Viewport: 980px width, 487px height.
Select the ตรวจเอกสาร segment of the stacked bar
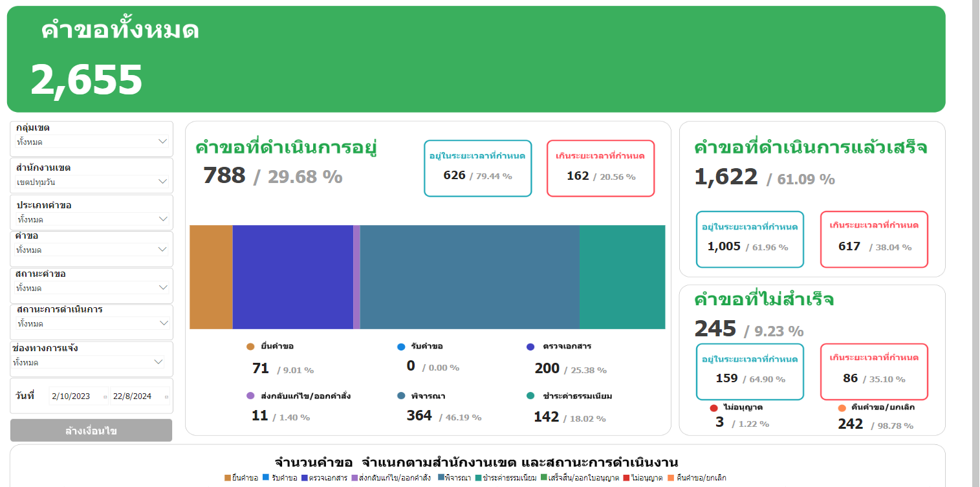coord(292,277)
